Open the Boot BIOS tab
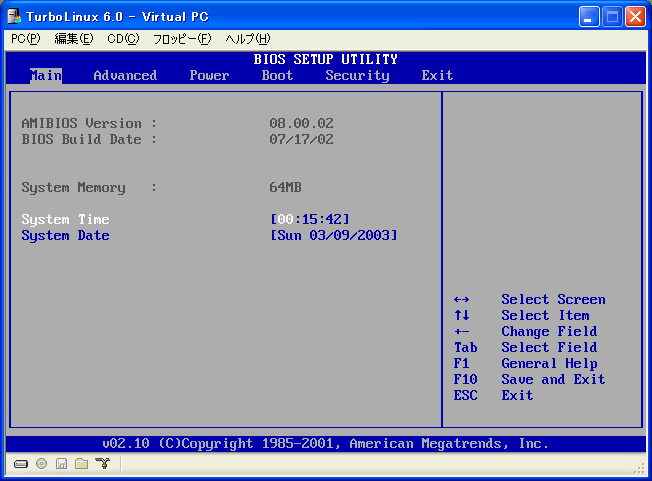652x481 pixels. coord(277,75)
